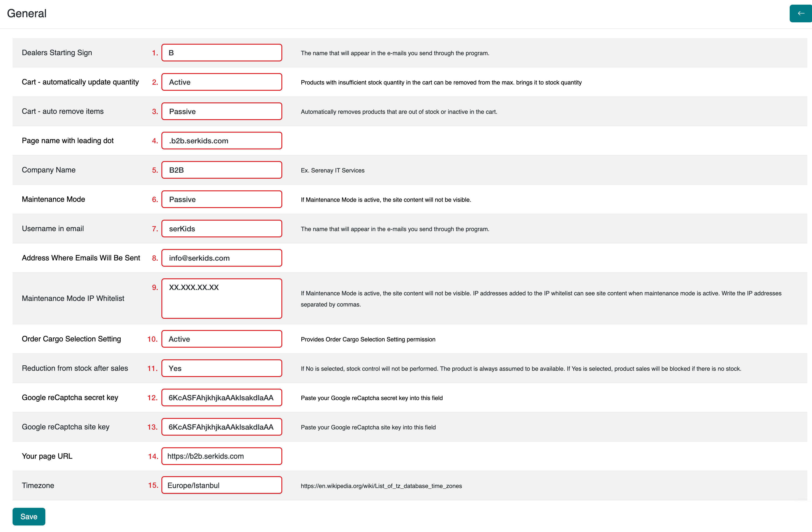Expand the Order Cargo Selection Setting dropdown
Screen dimensions: 812x532
tap(221, 339)
